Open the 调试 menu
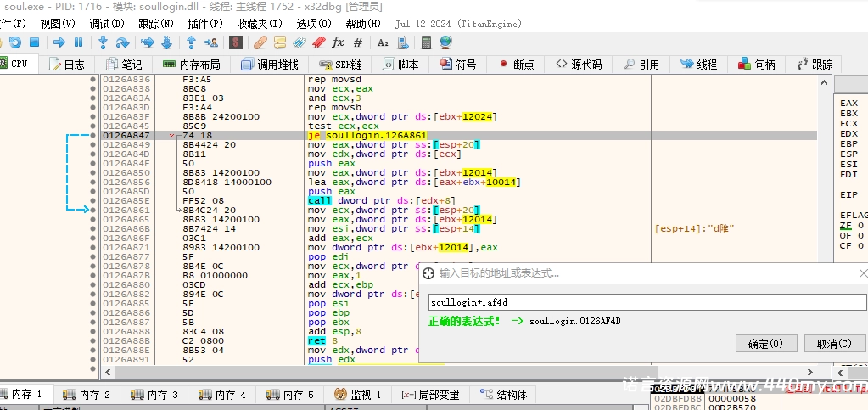This screenshot has width=868, height=410. 107,24
